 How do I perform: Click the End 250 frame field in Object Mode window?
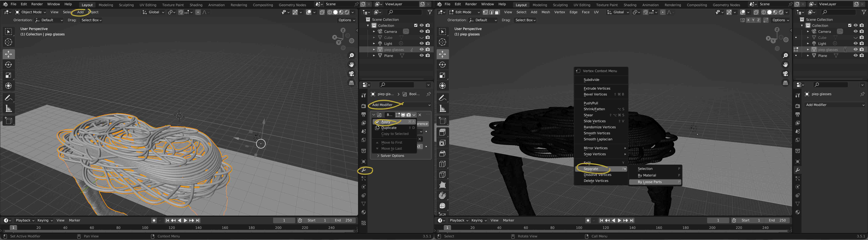pos(343,220)
